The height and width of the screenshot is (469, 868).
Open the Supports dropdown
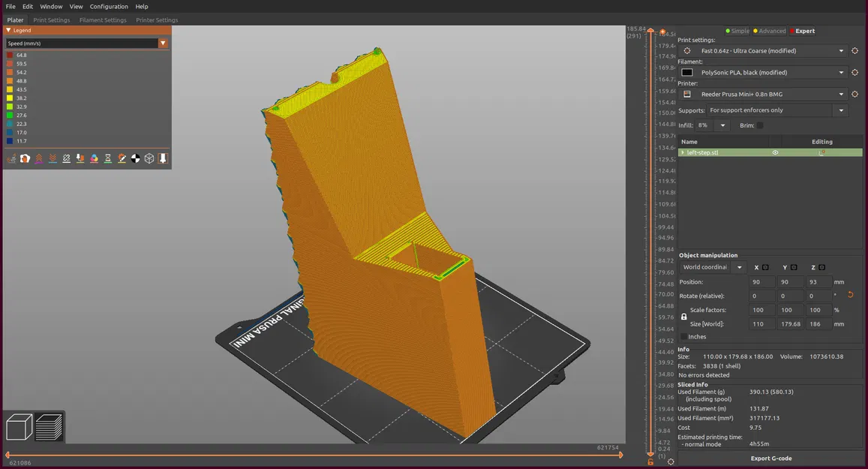[777, 110]
